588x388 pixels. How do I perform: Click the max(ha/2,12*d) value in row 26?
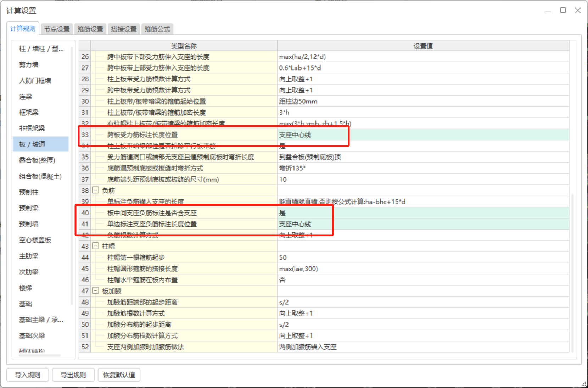tap(423, 57)
